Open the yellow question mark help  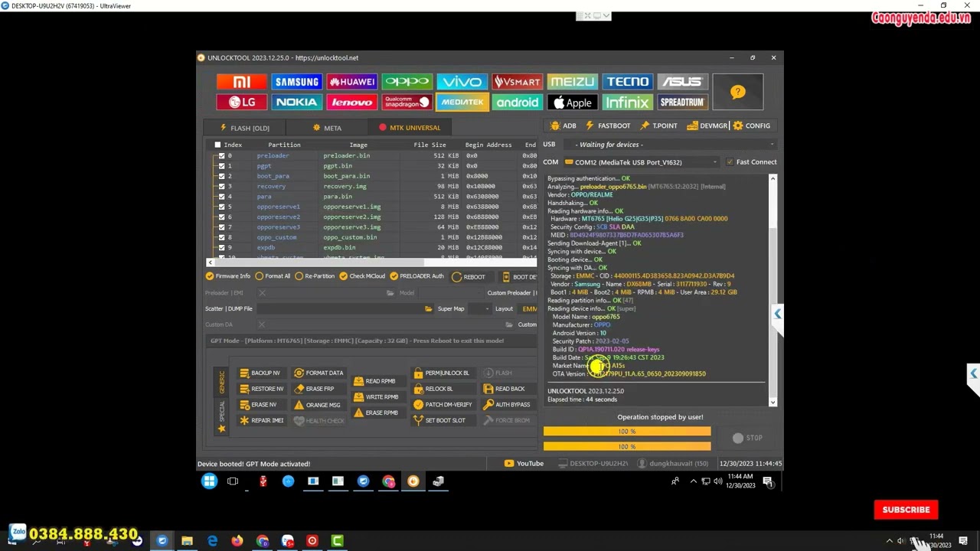(737, 92)
